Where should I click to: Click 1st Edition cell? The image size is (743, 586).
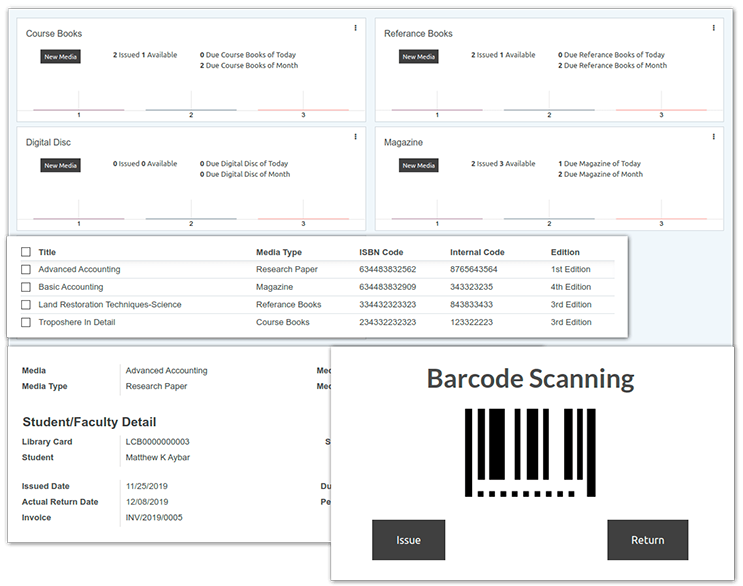tap(571, 270)
